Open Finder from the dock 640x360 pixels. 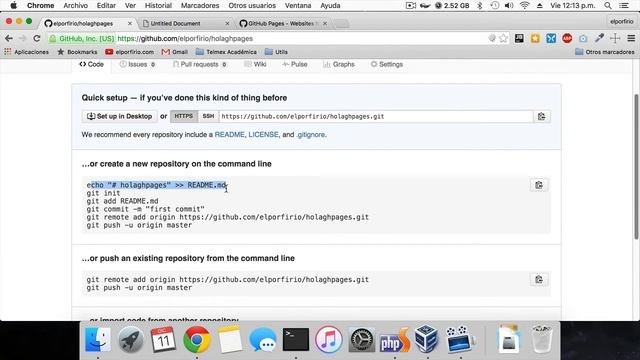click(98, 339)
